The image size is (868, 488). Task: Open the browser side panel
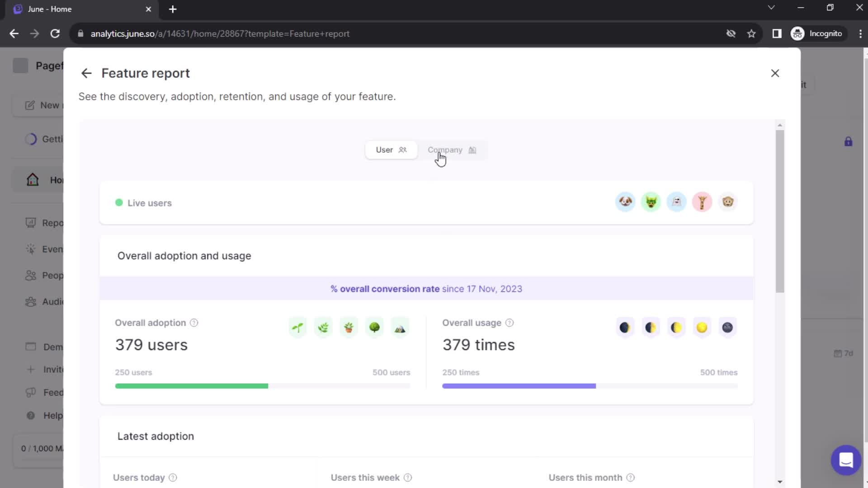(x=777, y=33)
